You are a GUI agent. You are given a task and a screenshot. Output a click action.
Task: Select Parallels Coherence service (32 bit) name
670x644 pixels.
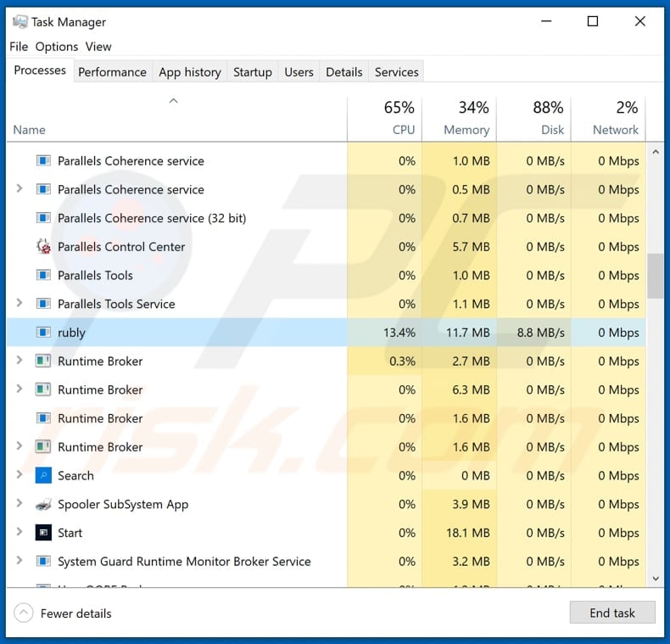point(152,218)
